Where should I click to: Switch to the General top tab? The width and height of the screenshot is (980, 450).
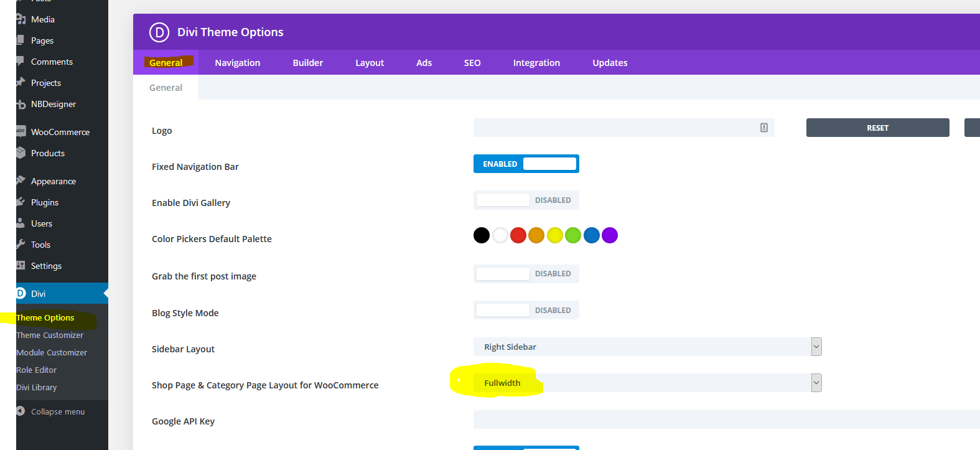click(x=166, y=62)
